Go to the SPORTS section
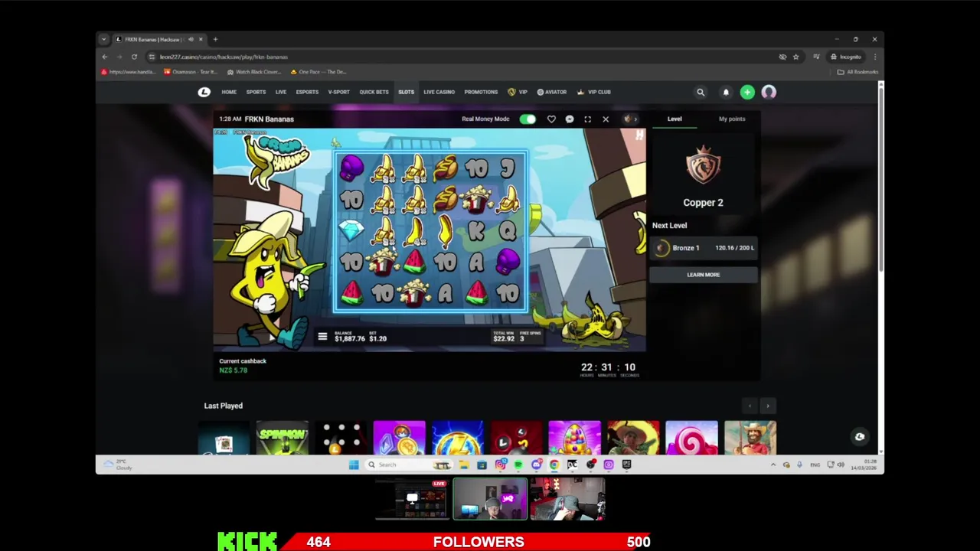 [x=256, y=92]
